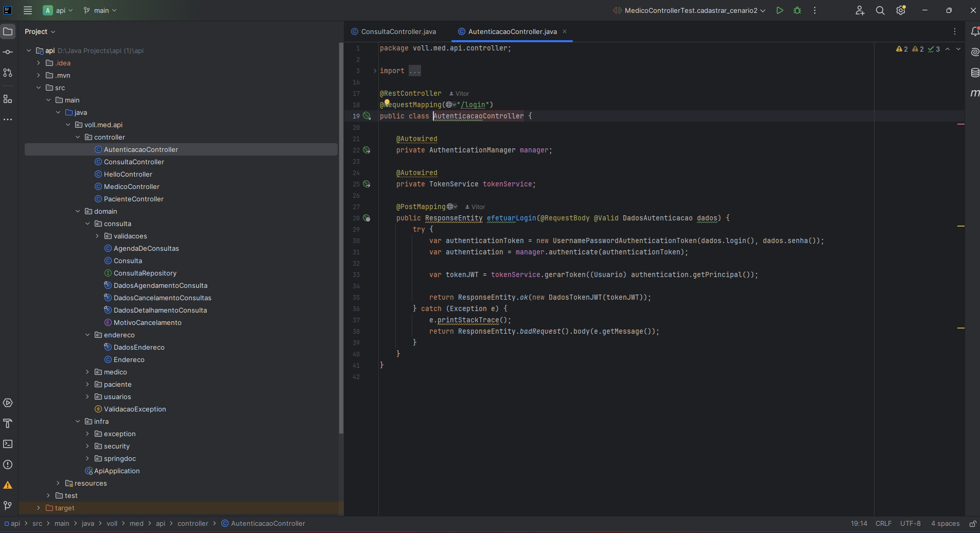Screen dimensions: 980x533
Task: Click UTF-8 encoding in status bar
Action: tap(910, 524)
